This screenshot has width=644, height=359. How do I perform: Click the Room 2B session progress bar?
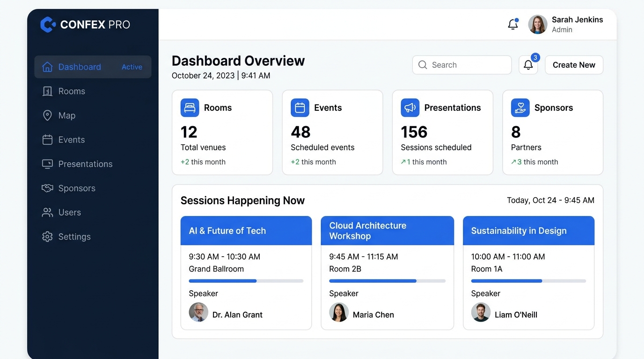click(x=388, y=281)
